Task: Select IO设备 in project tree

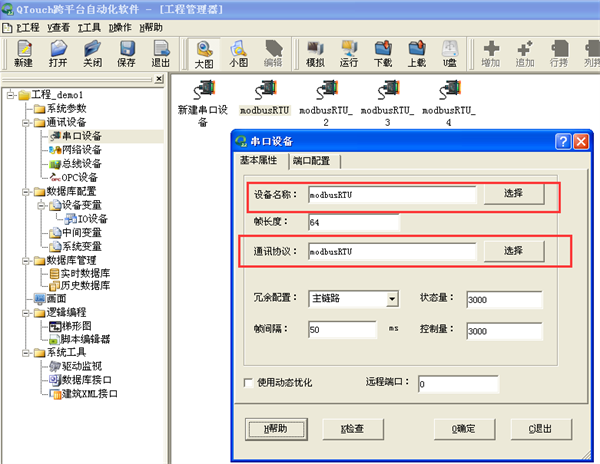Action: coord(93,219)
